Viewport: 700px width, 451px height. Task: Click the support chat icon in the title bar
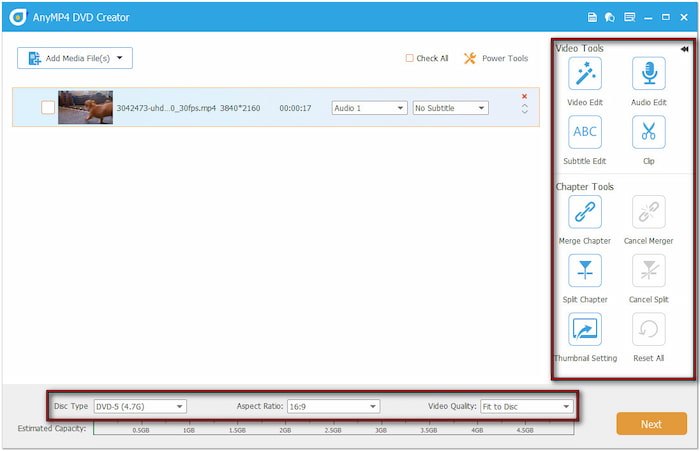pyautogui.click(x=610, y=17)
